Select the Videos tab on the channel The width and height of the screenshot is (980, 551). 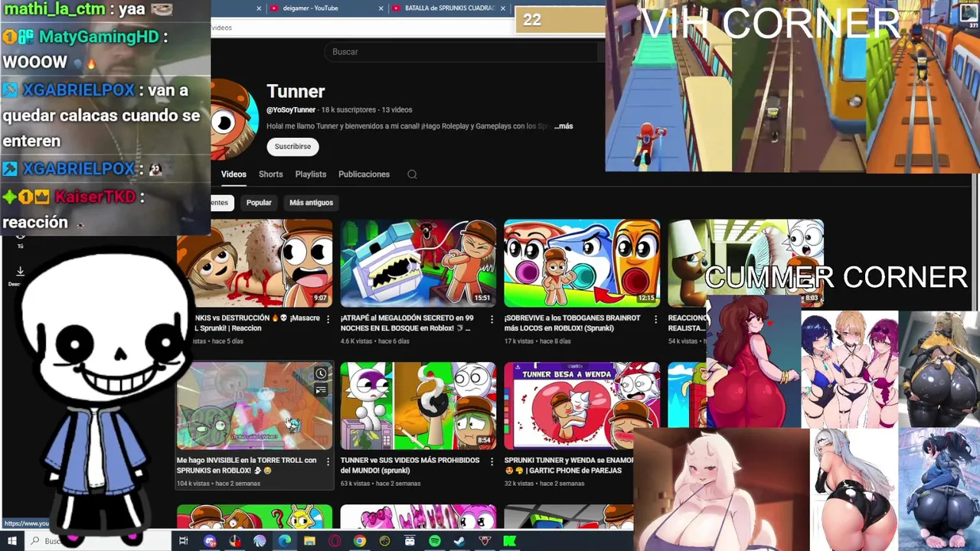(x=234, y=174)
